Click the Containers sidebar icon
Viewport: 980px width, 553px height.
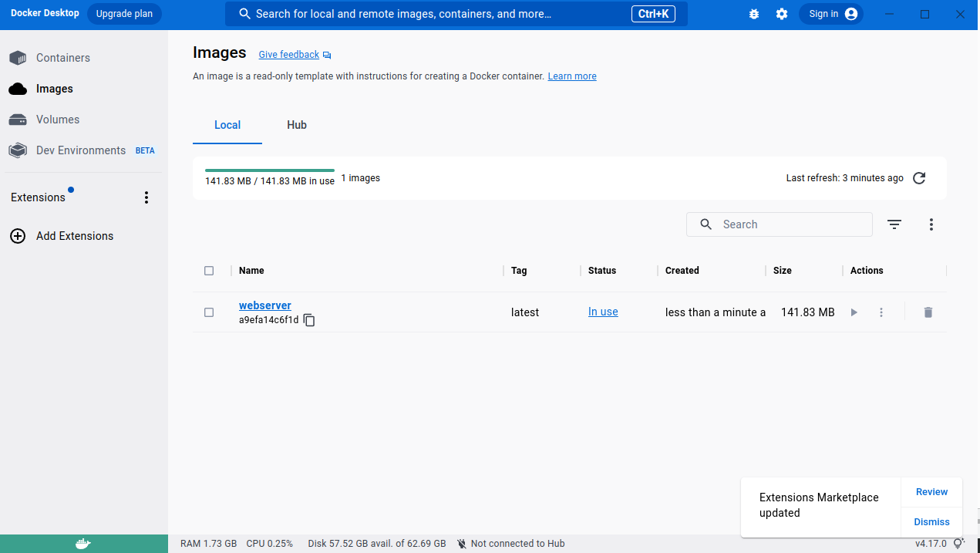point(18,58)
